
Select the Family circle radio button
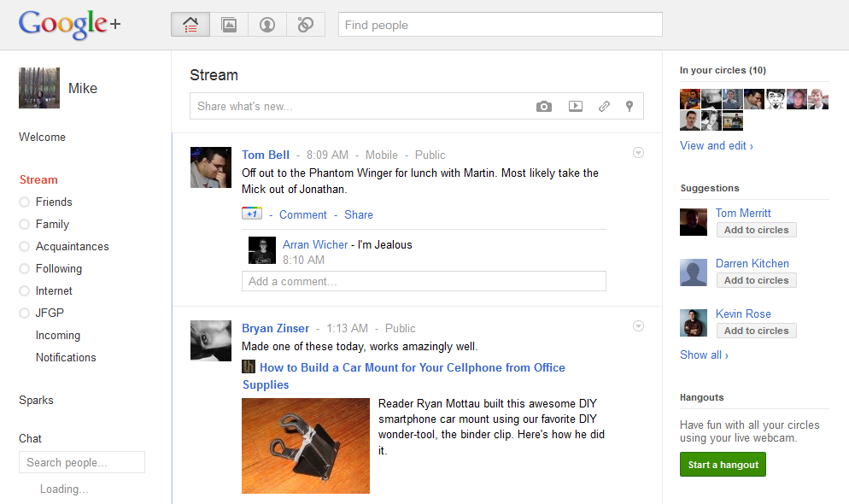[x=25, y=224]
